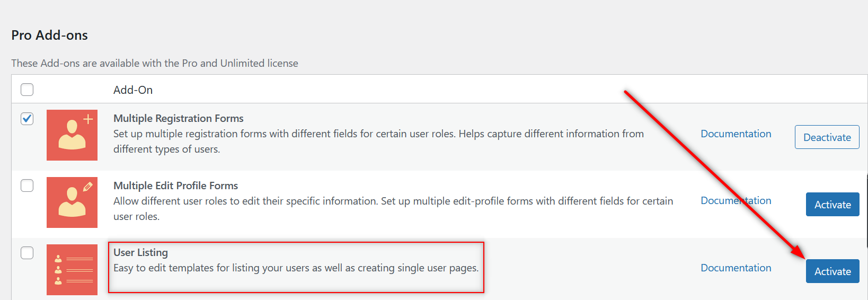Viewport: 868px width, 300px height.
Task: Click the User Listing title text
Action: [140, 253]
